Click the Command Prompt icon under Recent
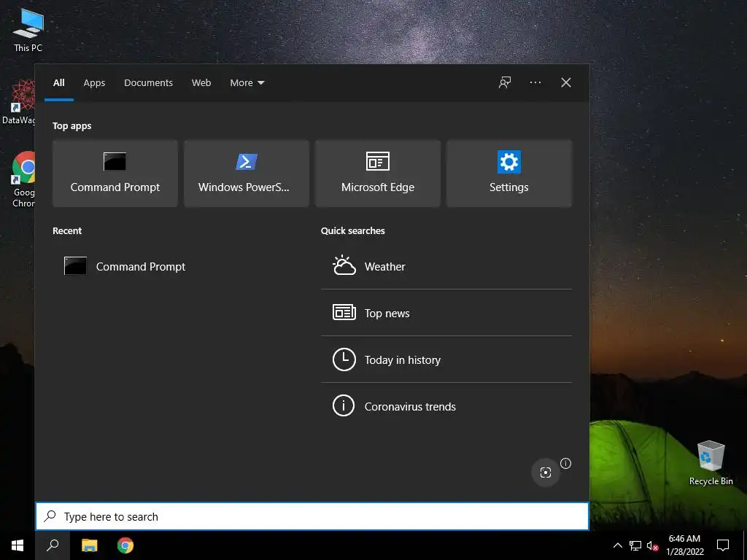The image size is (747, 560). [75, 265]
